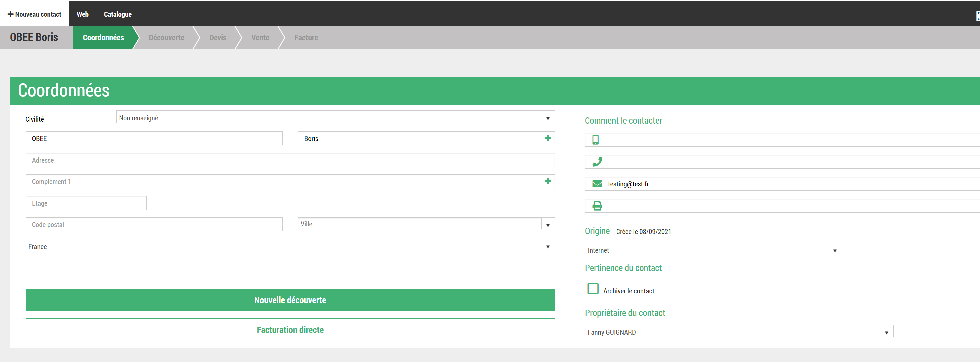
Task: Click the Nouvelle découverte button
Action: click(x=290, y=300)
